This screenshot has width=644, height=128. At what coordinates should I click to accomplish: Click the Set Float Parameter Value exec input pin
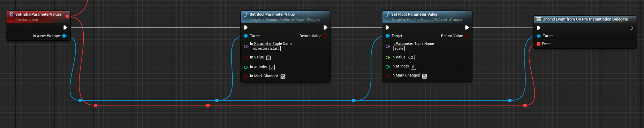click(x=387, y=27)
